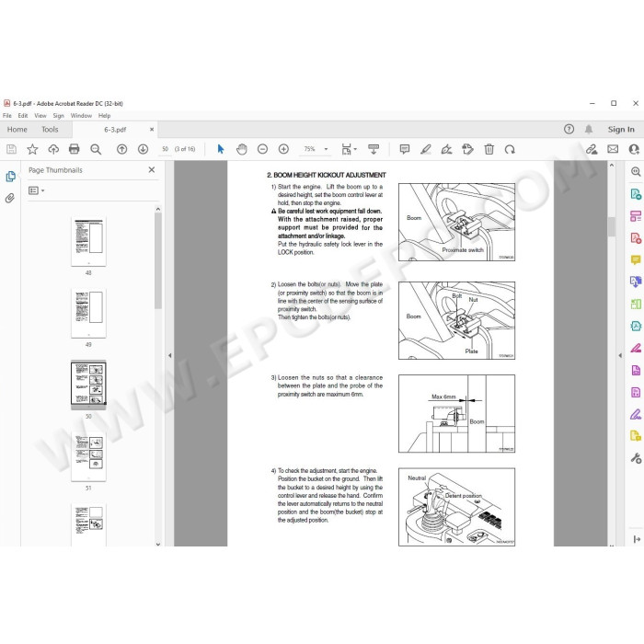Open the find text magnifier tool
The width and height of the screenshot is (644, 644).
pyautogui.click(x=96, y=149)
